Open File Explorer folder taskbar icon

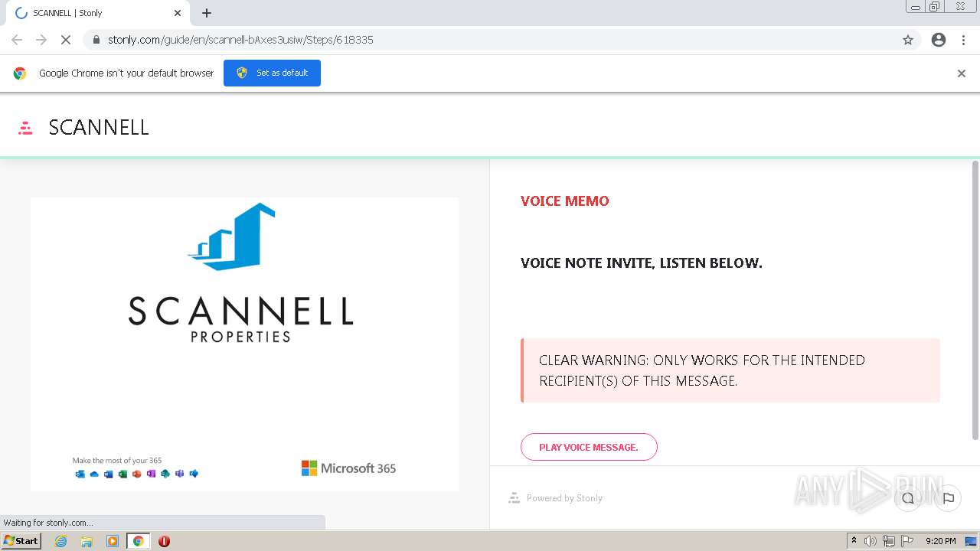click(87, 541)
